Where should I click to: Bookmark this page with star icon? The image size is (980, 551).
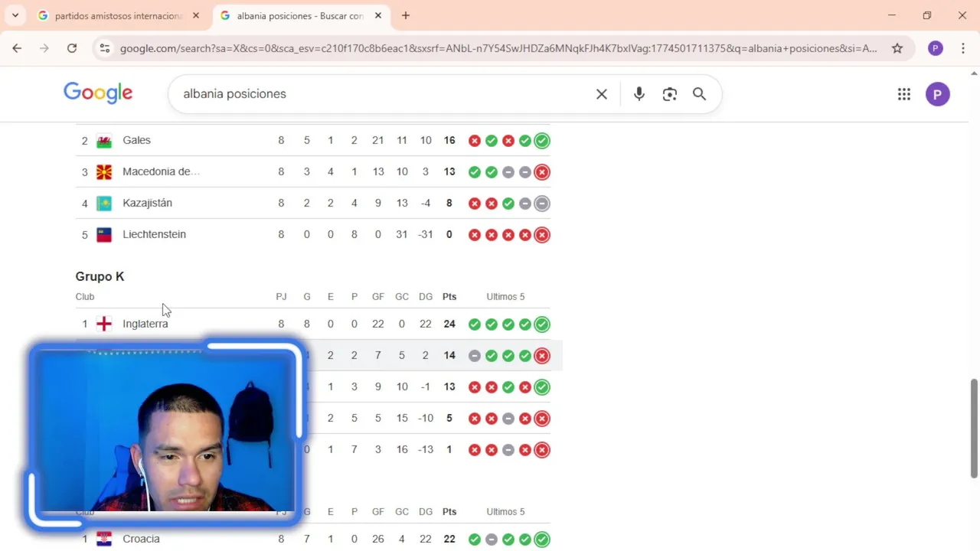pyautogui.click(x=897, y=48)
